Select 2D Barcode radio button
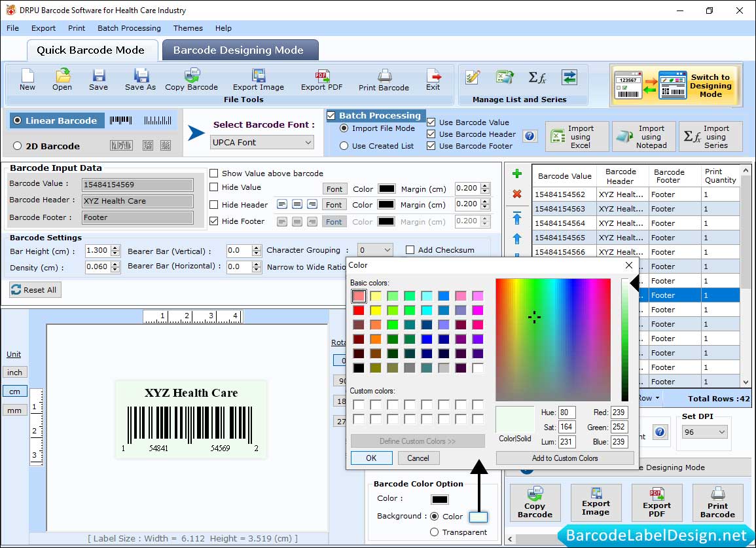This screenshot has height=548, width=756. tap(18, 146)
